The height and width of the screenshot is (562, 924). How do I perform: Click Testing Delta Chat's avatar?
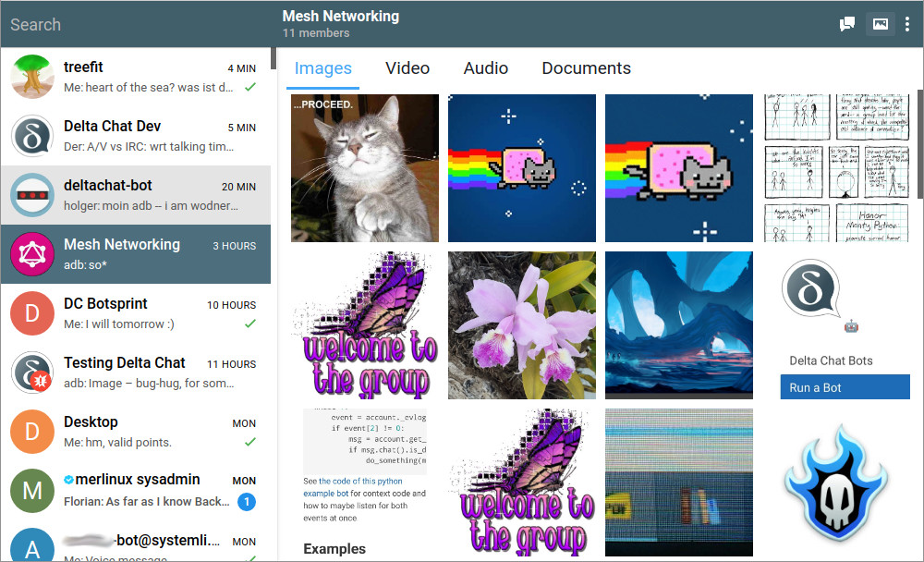tap(32, 373)
